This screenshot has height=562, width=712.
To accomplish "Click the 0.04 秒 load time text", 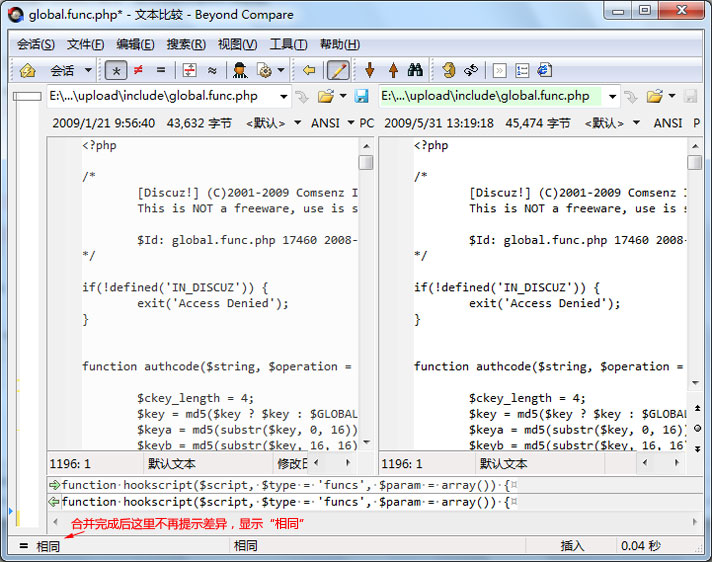I will [x=640, y=546].
